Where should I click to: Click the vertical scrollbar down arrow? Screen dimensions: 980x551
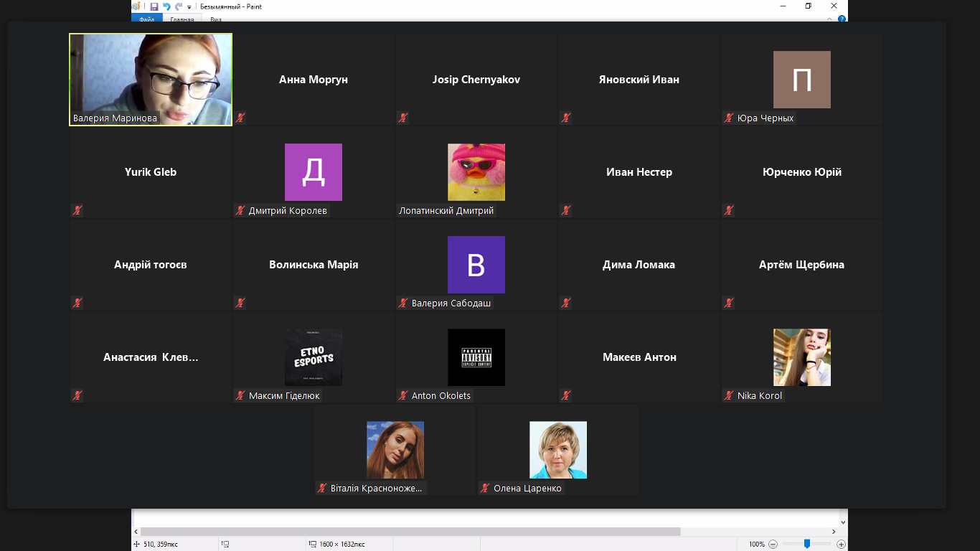(843, 522)
